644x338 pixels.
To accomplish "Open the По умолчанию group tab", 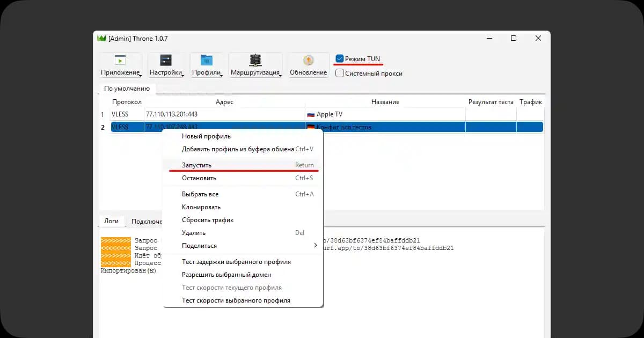I will point(127,89).
